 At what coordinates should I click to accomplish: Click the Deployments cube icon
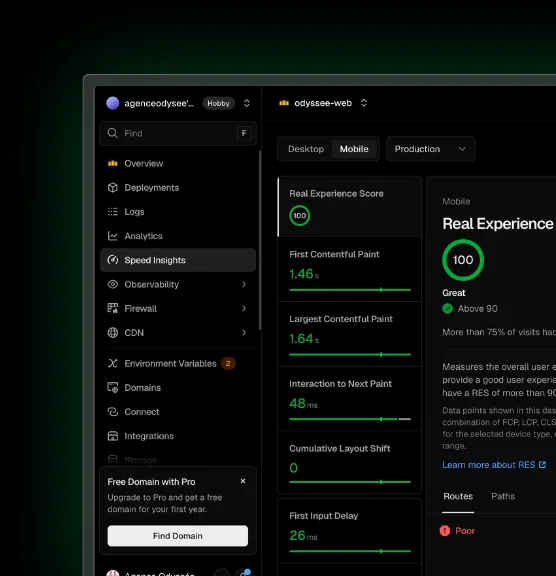(113, 188)
